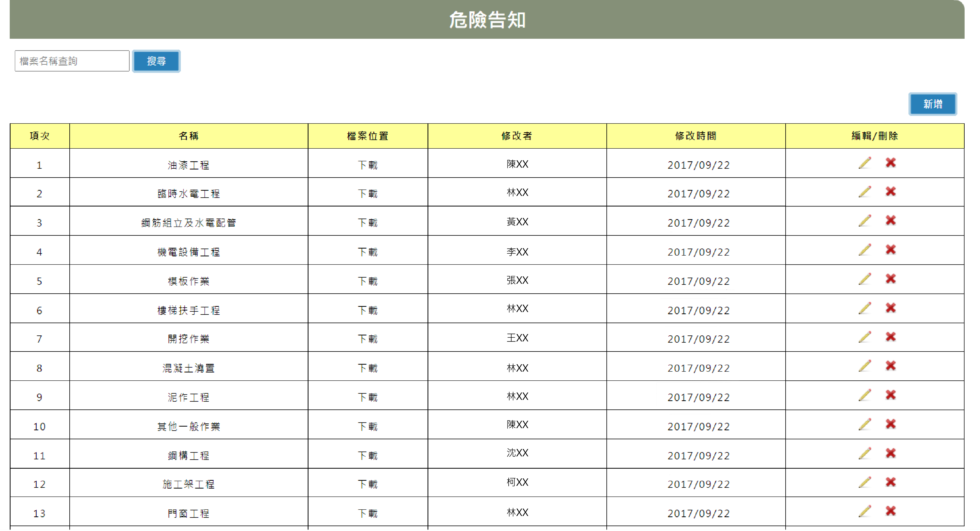Screen dimensions: 980x531
Task: Download the 樓梯扶手工程 file
Action: coord(368,310)
